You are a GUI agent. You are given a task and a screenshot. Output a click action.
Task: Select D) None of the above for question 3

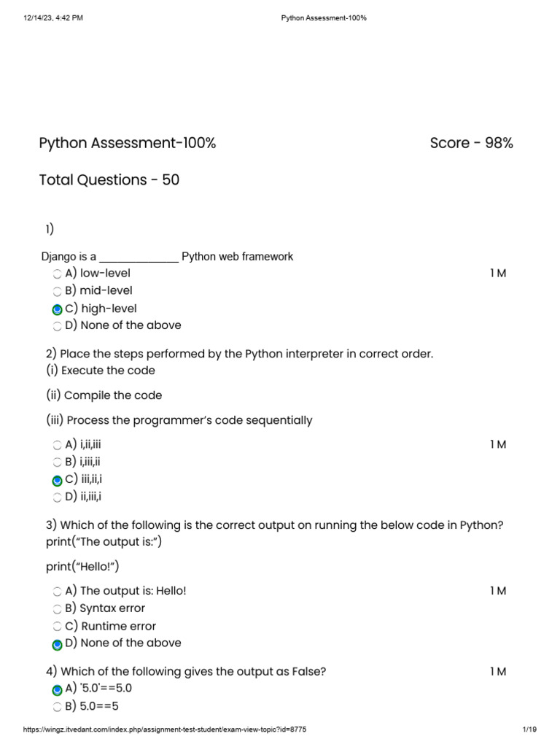[x=58, y=644]
